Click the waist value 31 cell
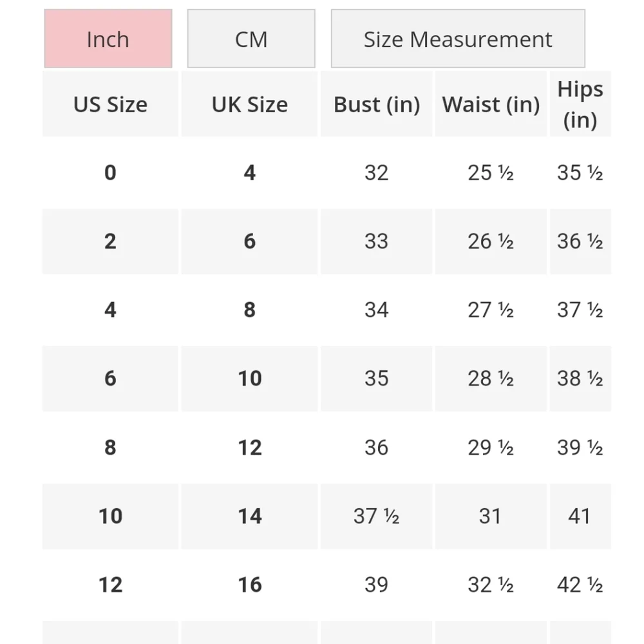 [491, 516]
